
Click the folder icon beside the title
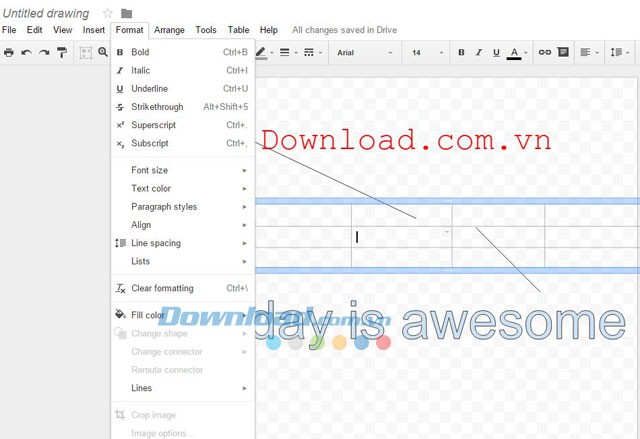pos(126,13)
